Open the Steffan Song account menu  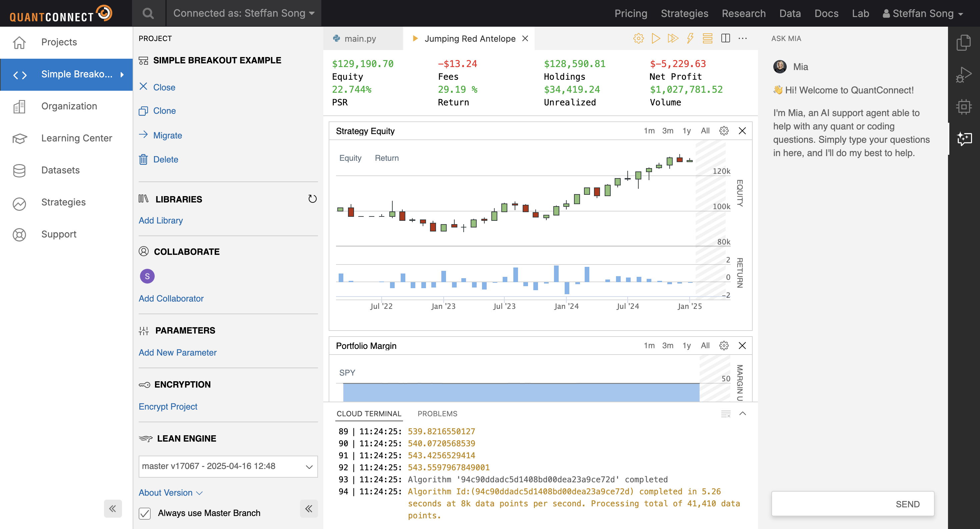coord(923,13)
